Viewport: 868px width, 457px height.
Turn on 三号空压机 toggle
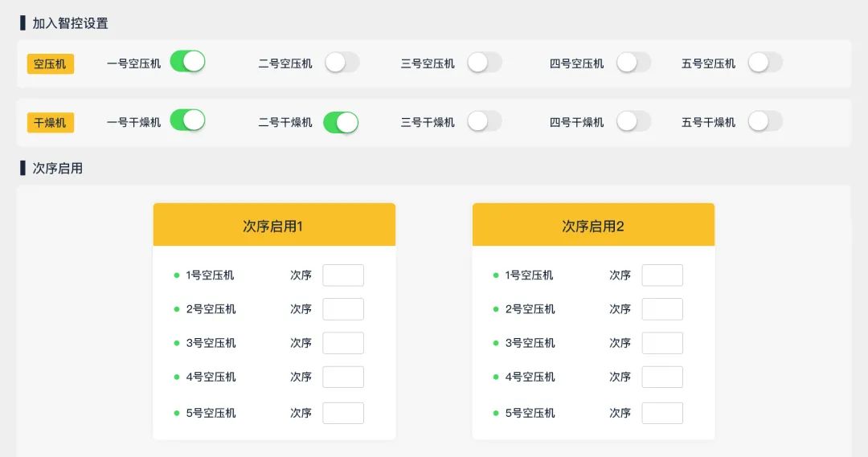(x=485, y=63)
